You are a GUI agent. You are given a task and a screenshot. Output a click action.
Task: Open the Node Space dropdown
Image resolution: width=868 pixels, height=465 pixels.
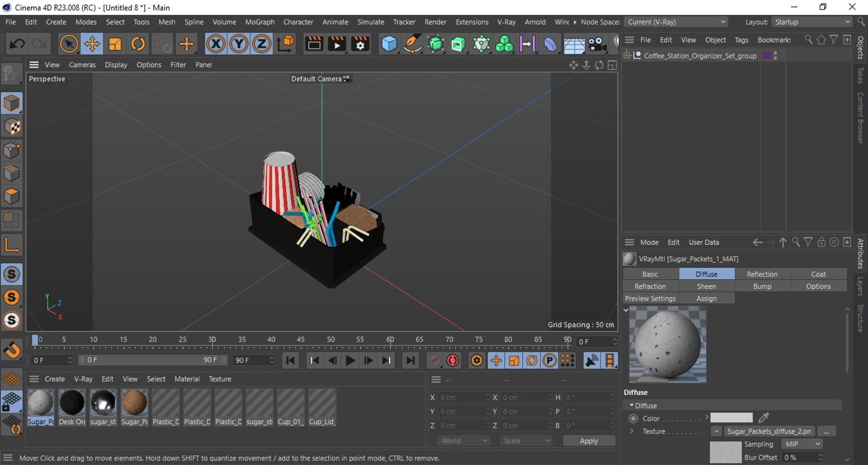pos(676,22)
